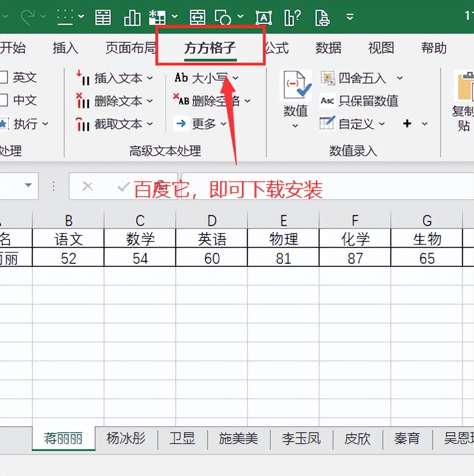Switch to the 李玉凤 sheet tab
This screenshot has height=476, width=474.
pyautogui.click(x=301, y=438)
